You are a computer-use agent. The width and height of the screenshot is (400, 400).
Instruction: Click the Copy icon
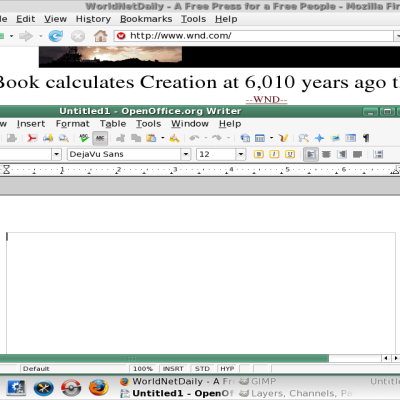pyautogui.click(x=136, y=138)
